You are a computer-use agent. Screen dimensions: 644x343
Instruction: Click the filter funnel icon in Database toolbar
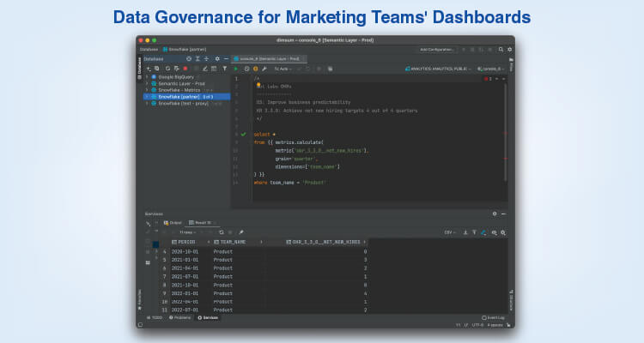(225, 69)
